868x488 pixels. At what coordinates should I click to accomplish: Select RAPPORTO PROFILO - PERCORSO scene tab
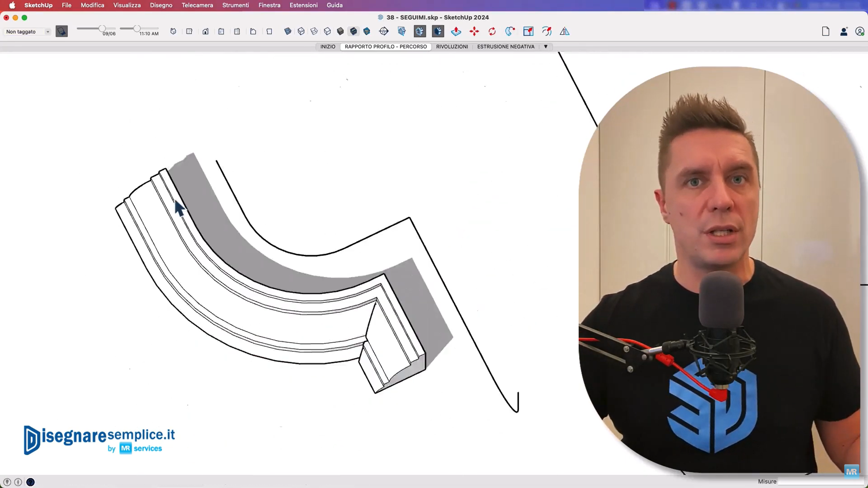(386, 46)
